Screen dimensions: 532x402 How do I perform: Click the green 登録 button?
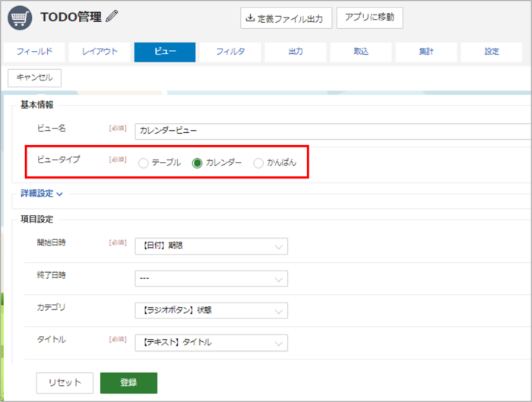click(x=128, y=383)
